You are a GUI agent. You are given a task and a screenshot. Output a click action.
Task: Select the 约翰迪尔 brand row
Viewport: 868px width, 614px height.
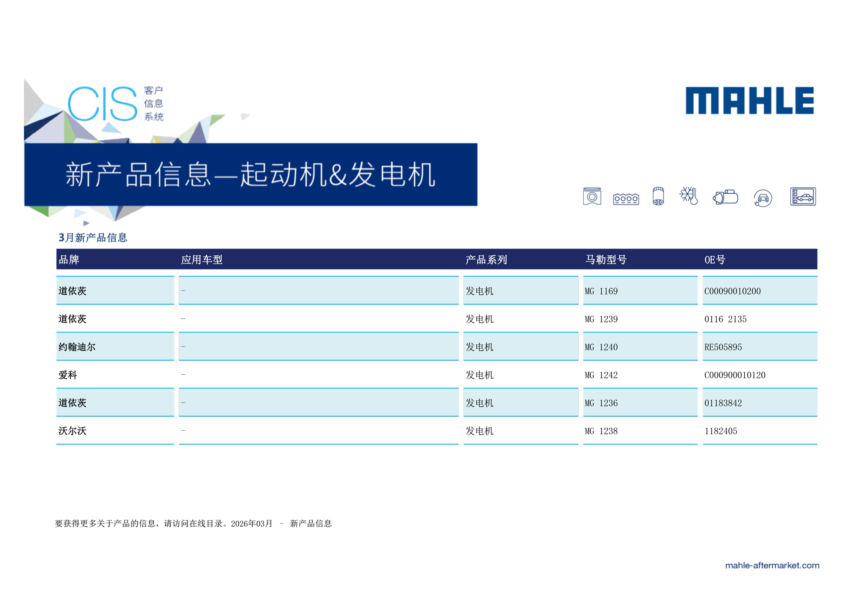tap(437, 347)
